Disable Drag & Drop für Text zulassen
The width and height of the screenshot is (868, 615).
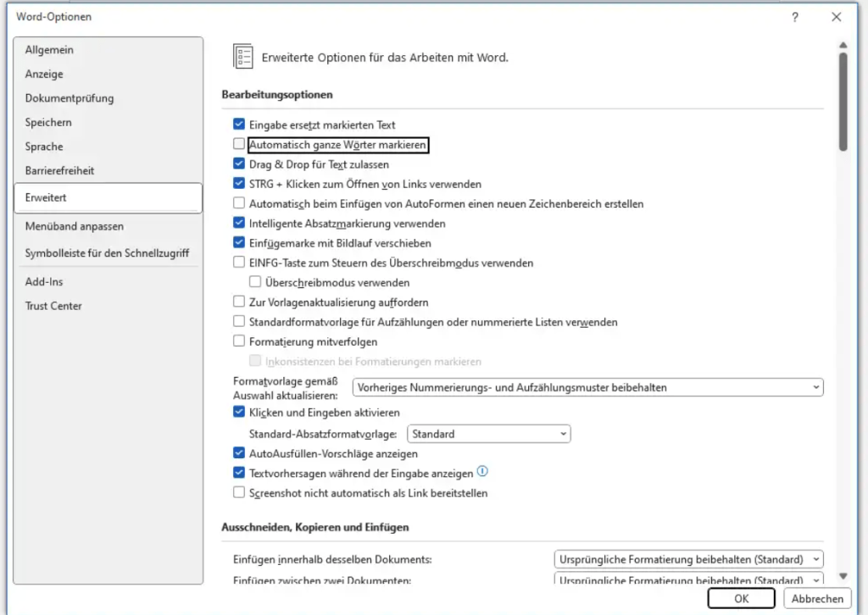(x=239, y=164)
